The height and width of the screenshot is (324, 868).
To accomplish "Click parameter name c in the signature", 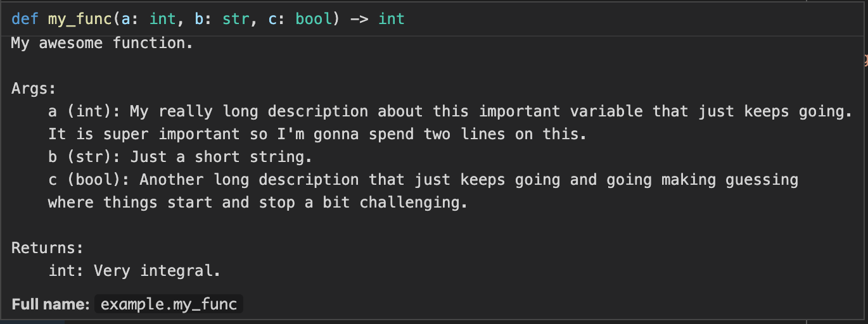I will (272, 19).
